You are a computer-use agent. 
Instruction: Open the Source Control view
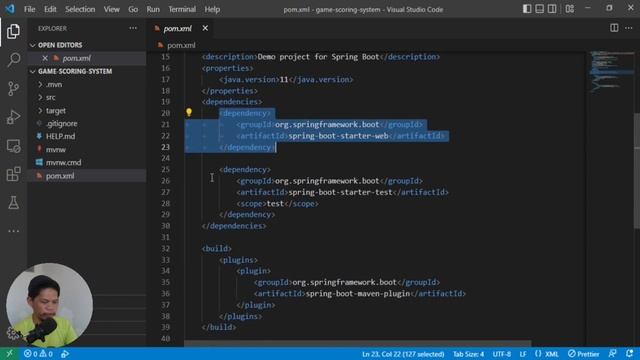[x=13, y=88]
